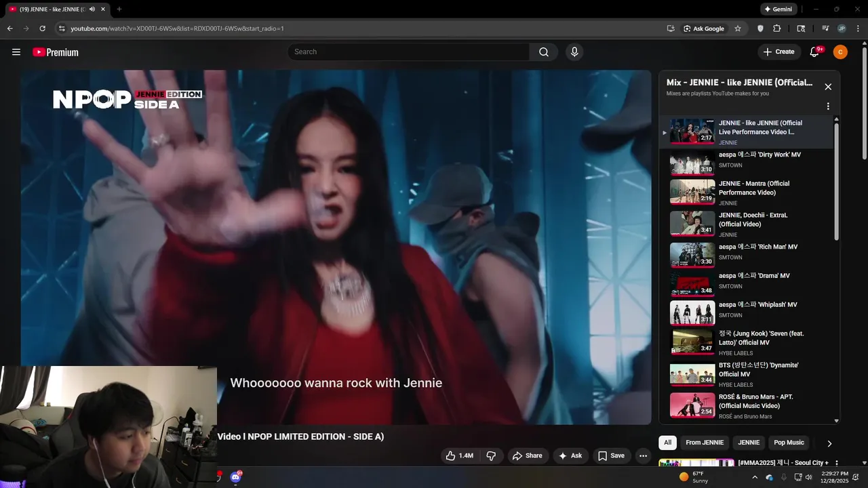Mute the tab via speaker icon
This screenshot has height=488, width=868.
click(x=92, y=9)
